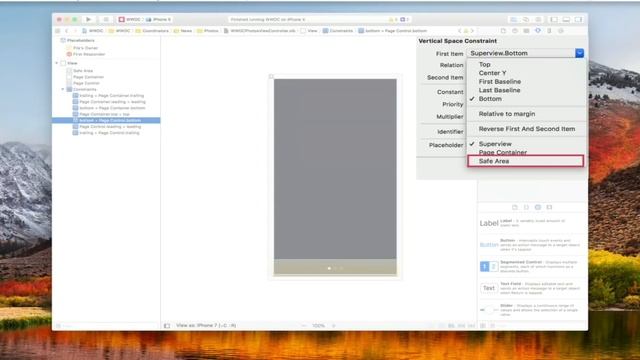
Task: Open the Identity inspector tab
Action: tap(526, 31)
